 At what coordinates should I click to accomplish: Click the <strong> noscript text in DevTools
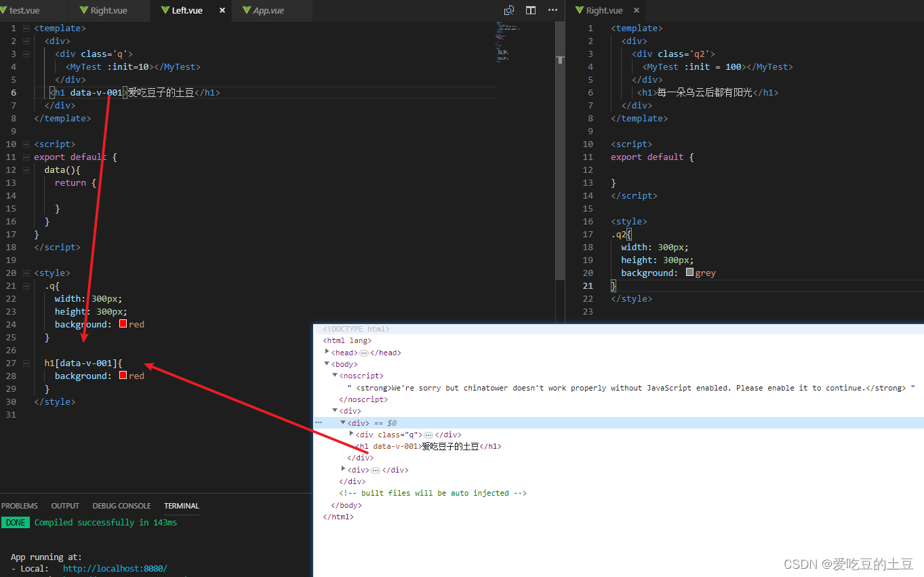[x=631, y=389]
